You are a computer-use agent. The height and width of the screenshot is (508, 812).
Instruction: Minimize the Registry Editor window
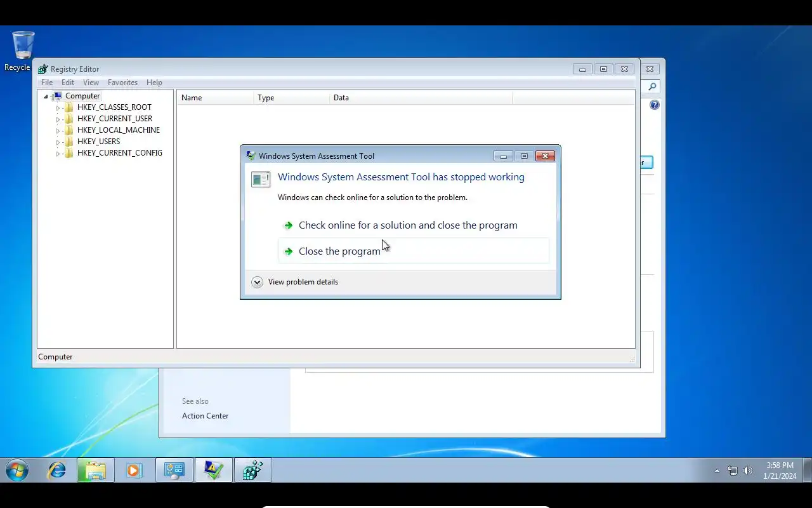click(x=582, y=69)
